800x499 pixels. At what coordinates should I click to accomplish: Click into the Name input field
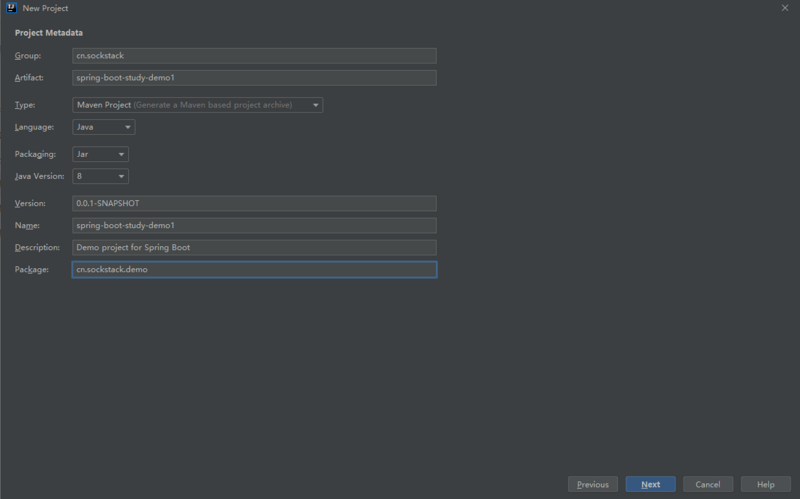click(x=254, y=225)
